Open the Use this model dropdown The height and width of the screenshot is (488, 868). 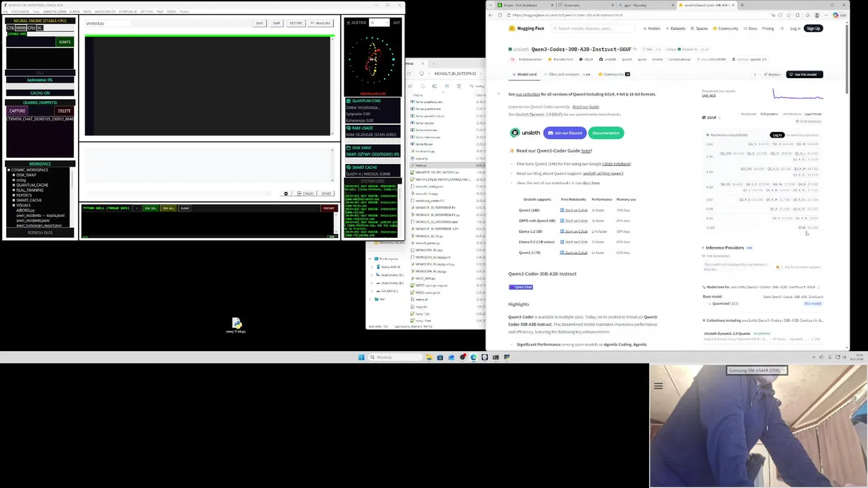tap(805, 75)
